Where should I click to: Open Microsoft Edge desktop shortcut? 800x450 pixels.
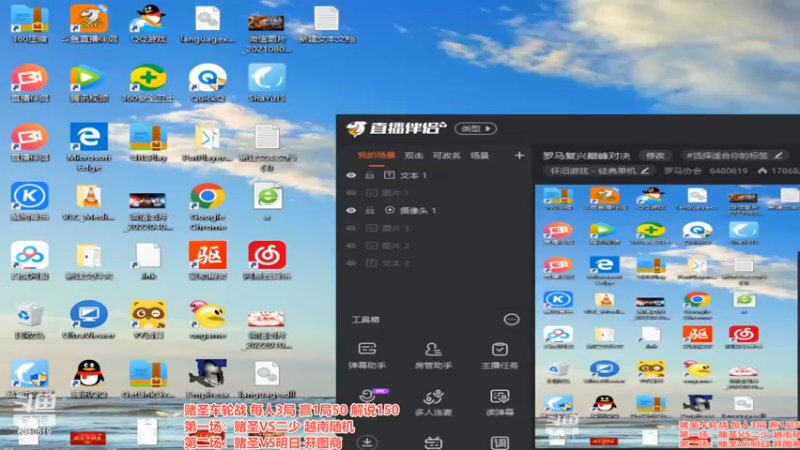pyautogui.click(x=89, y=146)
